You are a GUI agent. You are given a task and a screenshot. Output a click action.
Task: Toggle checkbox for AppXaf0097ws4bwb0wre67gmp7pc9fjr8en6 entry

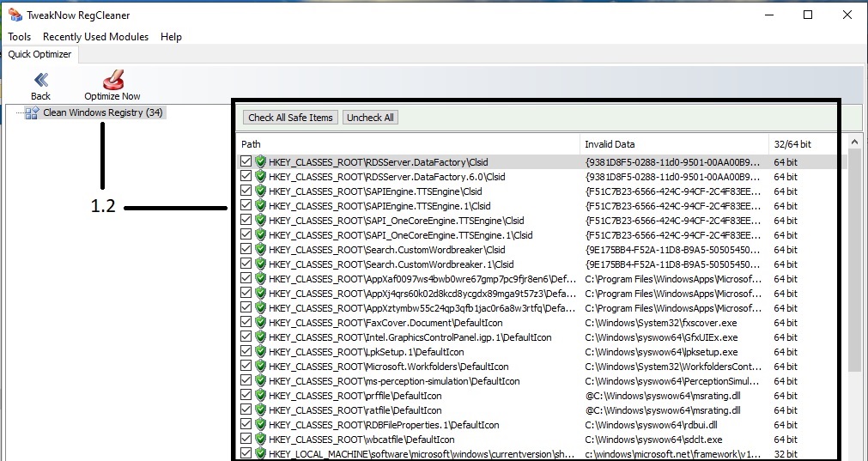pyautogui.click(x=246, y=278)
